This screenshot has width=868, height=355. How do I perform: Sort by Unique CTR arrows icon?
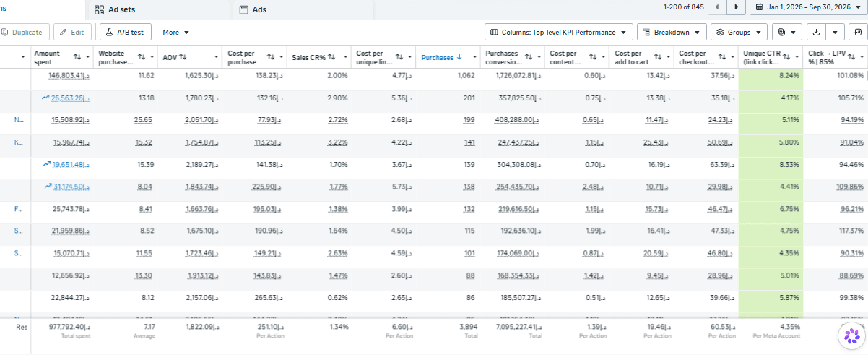click(x=786, y=56)
